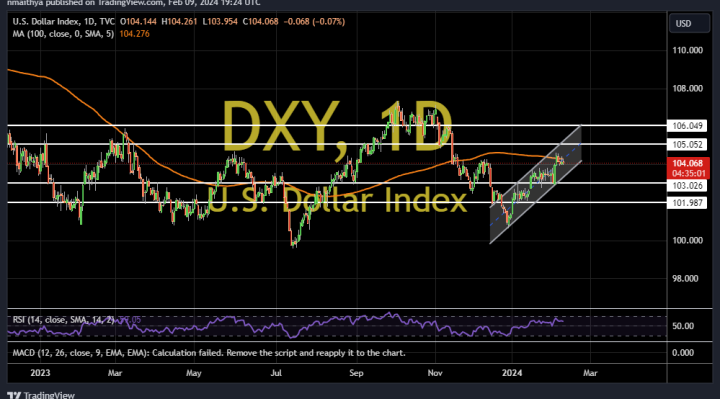
Task: Select the ascending parallel channel drawing
Action: coord(535,185)
